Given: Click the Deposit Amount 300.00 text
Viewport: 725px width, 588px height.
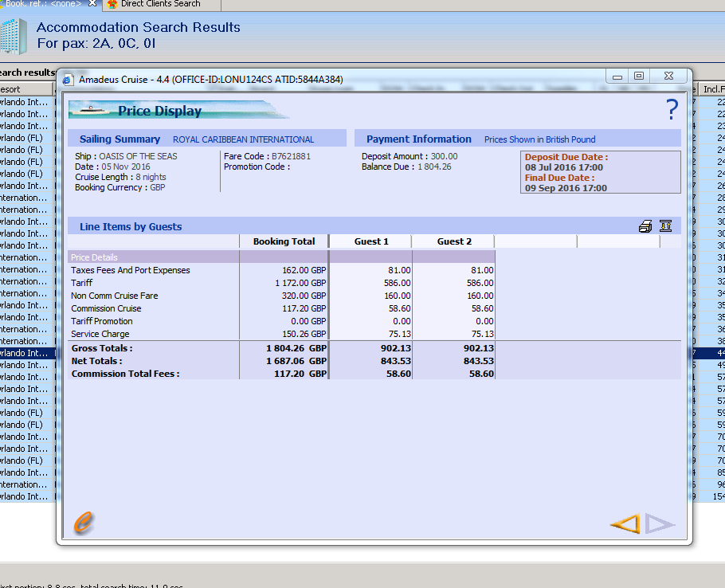Looking at the screenshot, I should pos(410,156).
